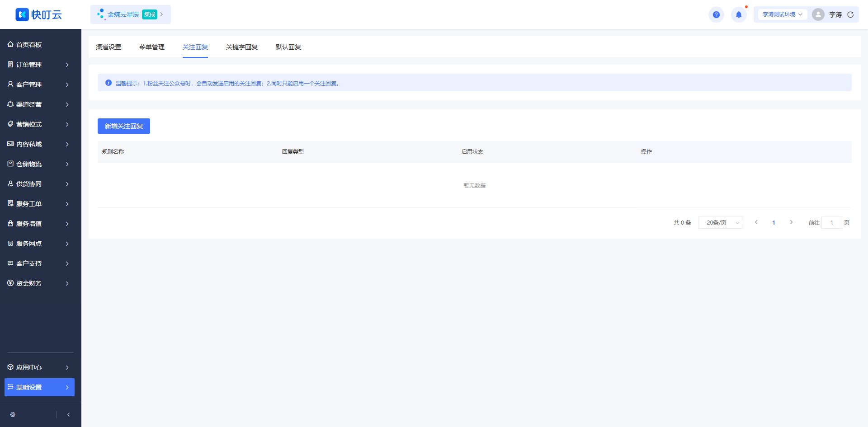The image size is (868, 427).
Task: Click the 渠道经营 icon in sidebar
Action: pos(10,104)
